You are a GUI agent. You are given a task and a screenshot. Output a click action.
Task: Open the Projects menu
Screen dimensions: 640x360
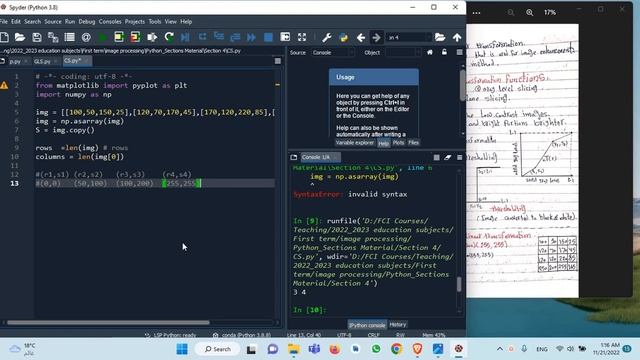click(x=135, y=22)
